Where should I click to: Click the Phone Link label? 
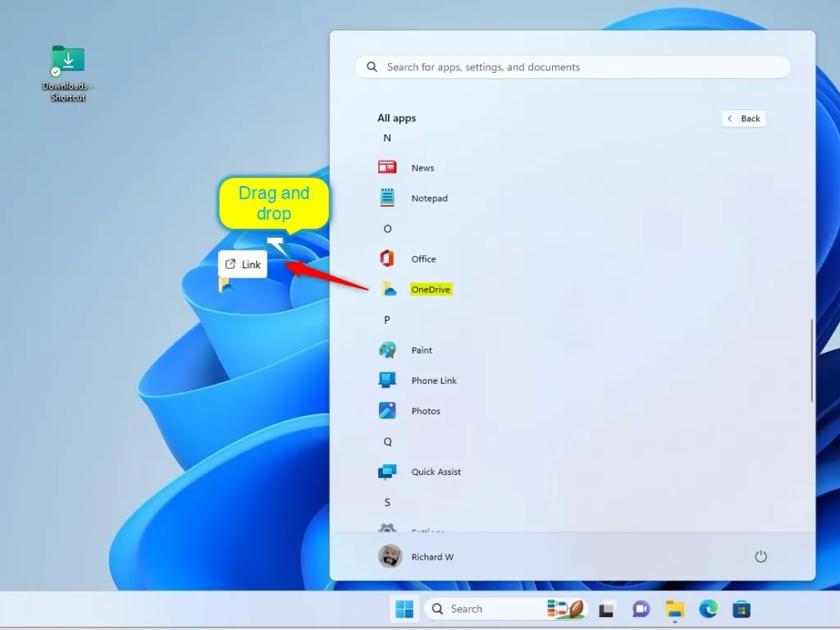pyautogui.click(x=434, y=381)
